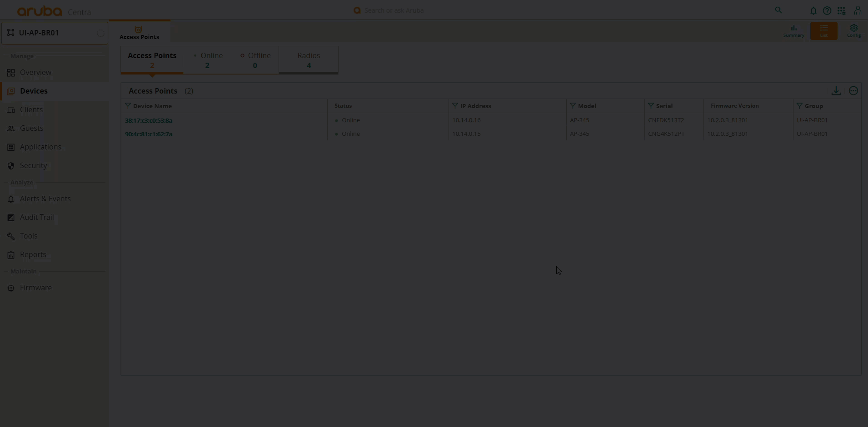Click the IP Address column header text
The height and width of the screenshot is (427, 868).
click(x=475, y=106)
